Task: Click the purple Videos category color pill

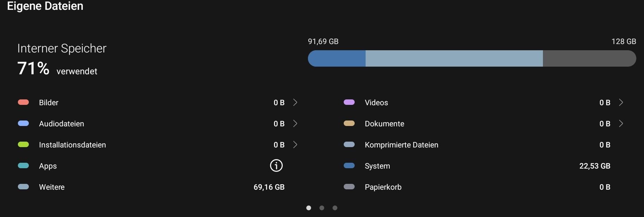Action: pyautogui.click(x=349, y=102)
